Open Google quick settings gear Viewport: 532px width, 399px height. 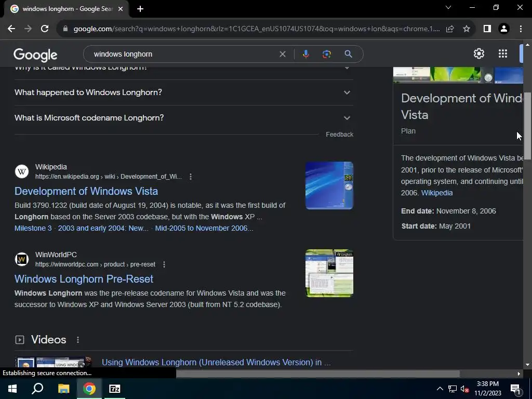tap(478, 54)
